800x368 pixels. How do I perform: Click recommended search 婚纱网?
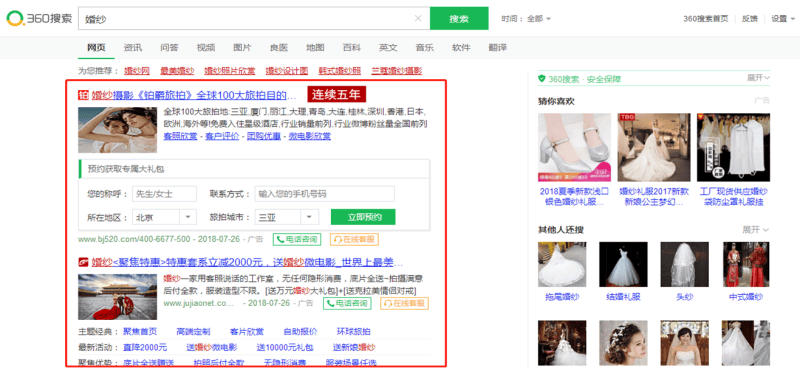pos(137,71)
